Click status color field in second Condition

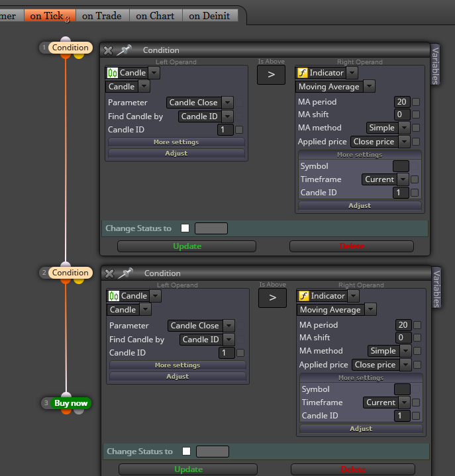tap(213, 452)
